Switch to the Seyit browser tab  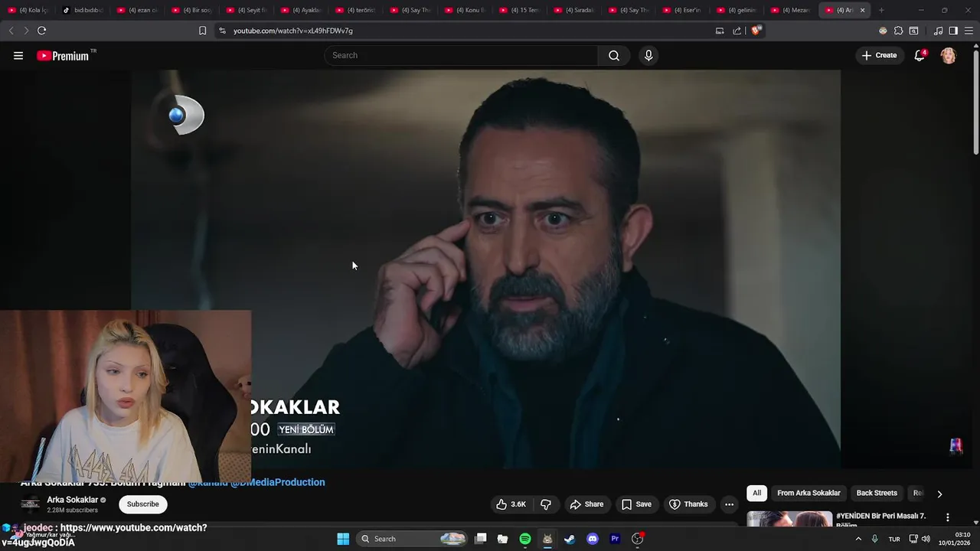[247, 10]
